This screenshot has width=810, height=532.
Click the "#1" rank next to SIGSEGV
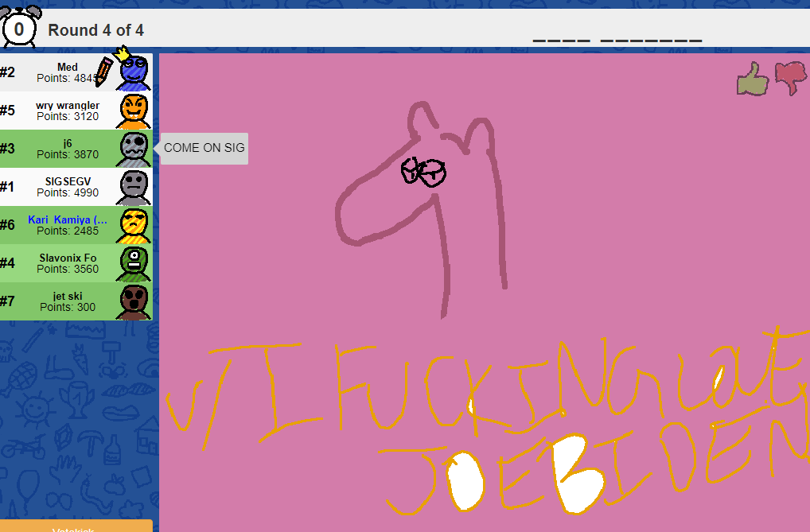point(7,187)
